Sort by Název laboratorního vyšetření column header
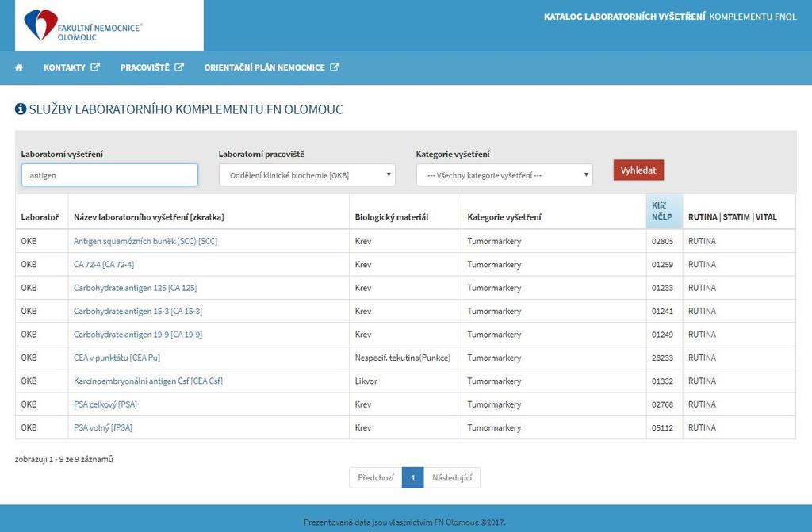Image resolution: width=812 pixels, height=532 pixels. coord(209,212)
